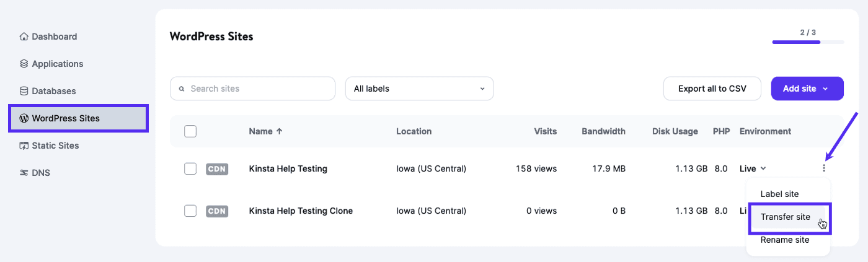The image size is (868, 262).
Task: Choose Rename site from the context menu
Action: [x=785, y=240]
